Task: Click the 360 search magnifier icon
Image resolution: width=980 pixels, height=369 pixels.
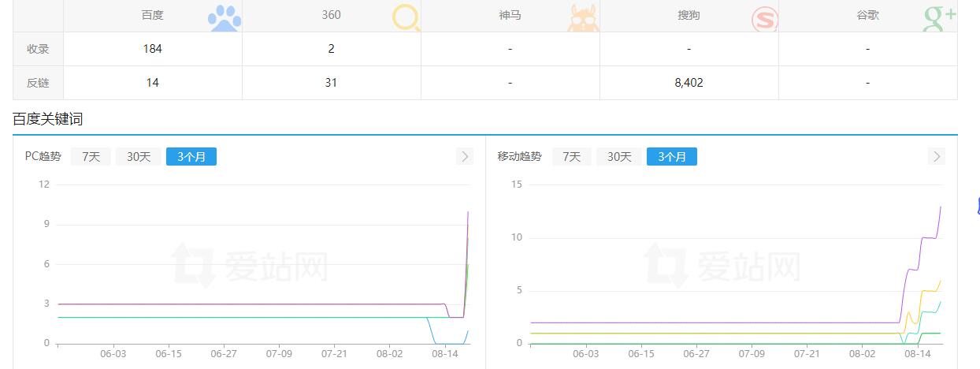Action: point(406,18)
